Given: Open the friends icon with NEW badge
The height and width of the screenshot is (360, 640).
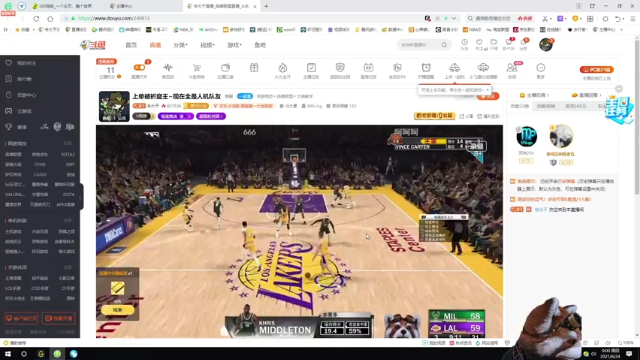Looking at the screenshot, I should [x=512, y=70].
